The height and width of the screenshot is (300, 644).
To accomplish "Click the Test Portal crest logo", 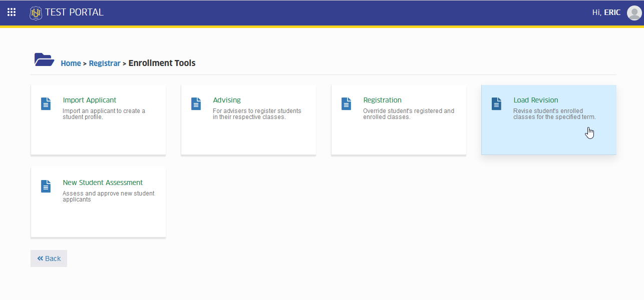I will click(x=36, y=12).
